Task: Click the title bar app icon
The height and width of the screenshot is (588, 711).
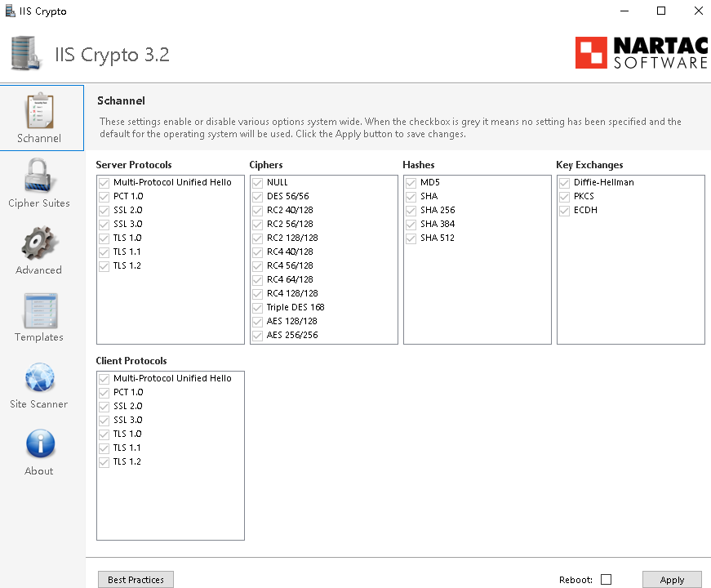Action: tap(10, 11)
